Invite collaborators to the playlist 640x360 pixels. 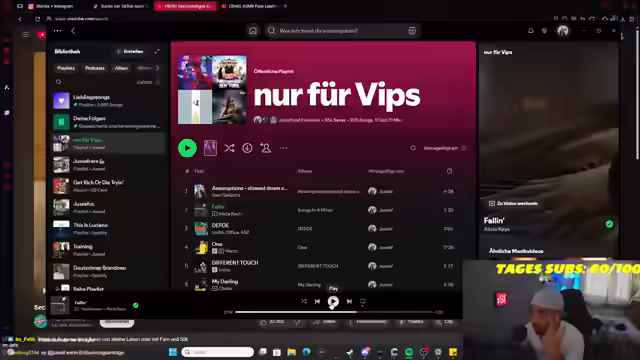point(265,148)
